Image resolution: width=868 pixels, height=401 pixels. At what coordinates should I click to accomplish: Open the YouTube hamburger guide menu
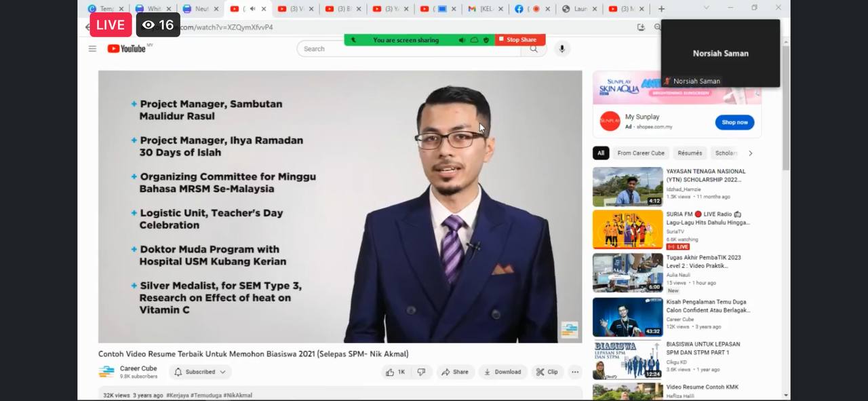[x=92, y=49]
